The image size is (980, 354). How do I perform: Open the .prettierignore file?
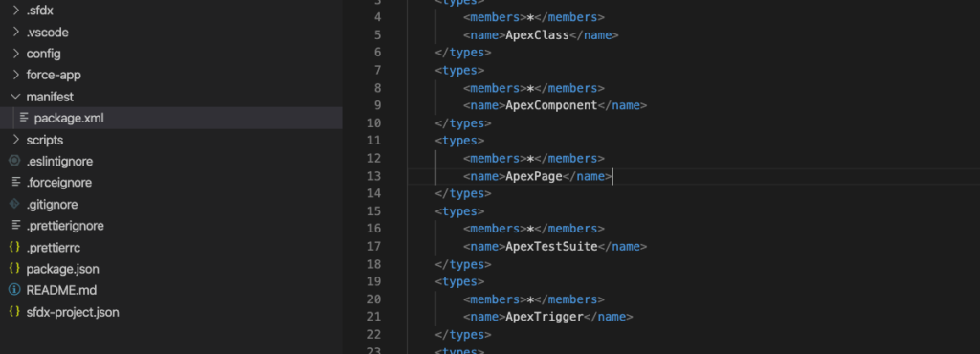(x=65, y=226)
